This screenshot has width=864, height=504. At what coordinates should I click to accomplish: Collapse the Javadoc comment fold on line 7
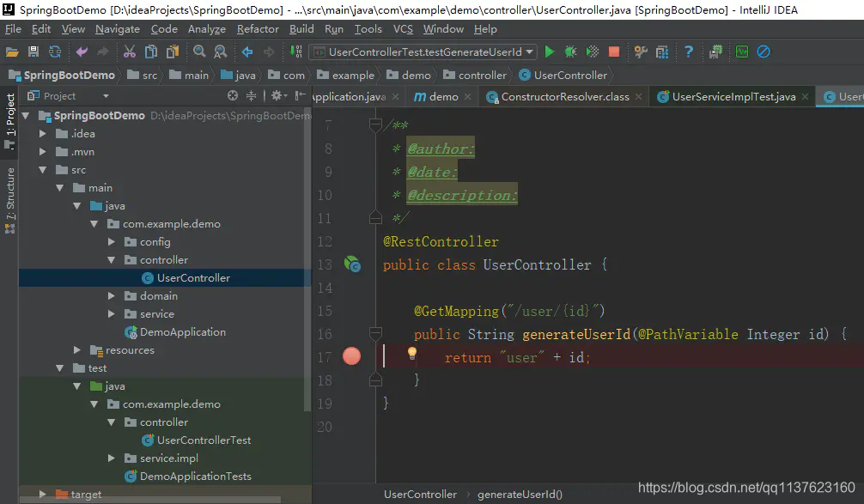coord(375,125)
